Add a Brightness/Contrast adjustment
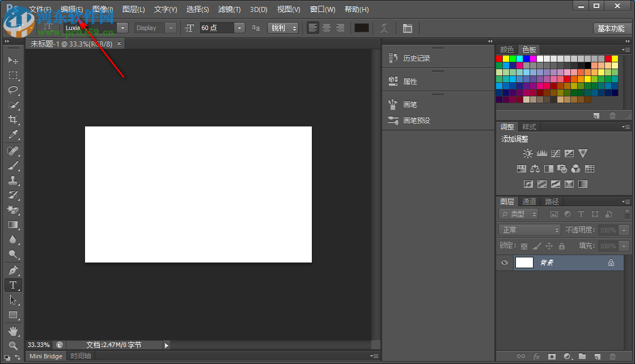 pyautogui.click(x=528, y=153)
